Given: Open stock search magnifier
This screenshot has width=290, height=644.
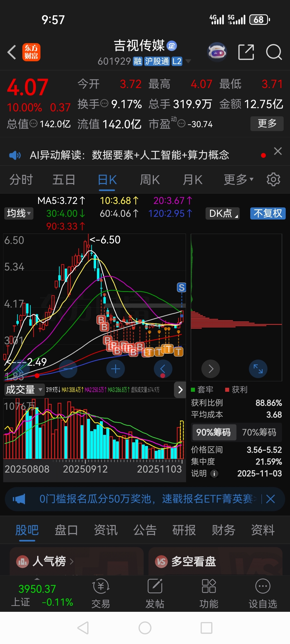Looking at the screenshot, I should (274, 52).
